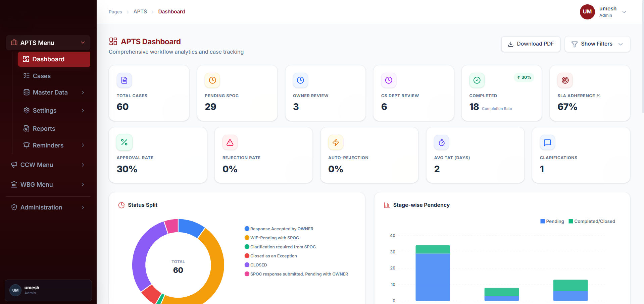
Task: Expand the Settings submenu chevron
Action: click(x=83, y=111)
